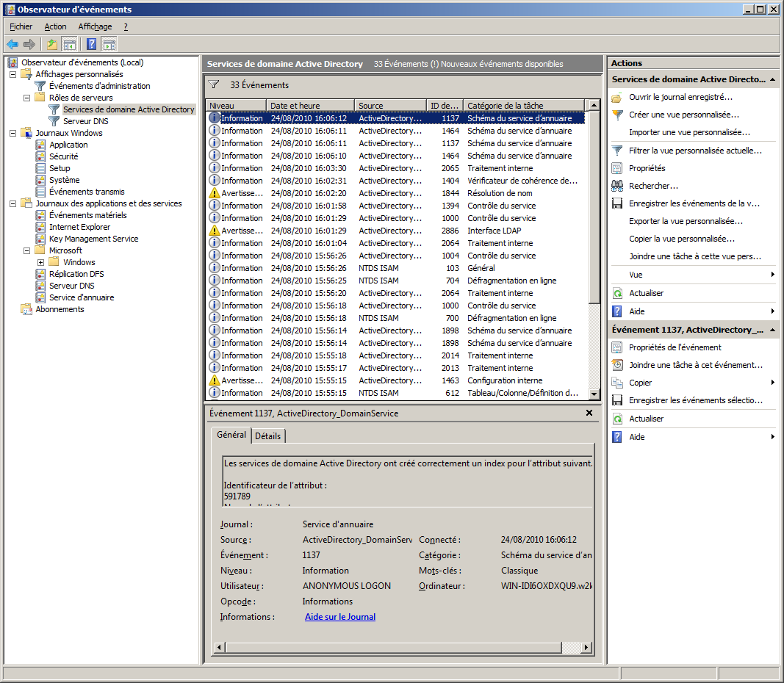Switch to the 'Détails' tab
This screenshot has width=784, height=683.
(267, 436)
